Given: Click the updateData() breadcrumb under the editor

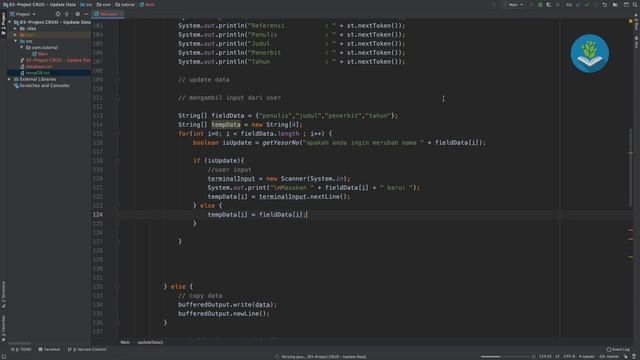Looking at the screenshot, I should pyautogui.click(x=150, y=342).
